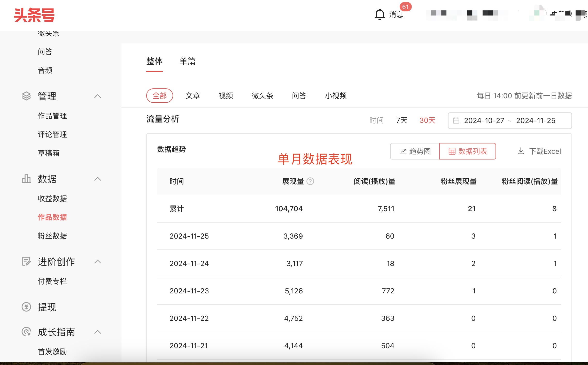Switch to the 整体 tab
Image resolution: width=588 pixels, height=365 pixels.
(154, 62)
